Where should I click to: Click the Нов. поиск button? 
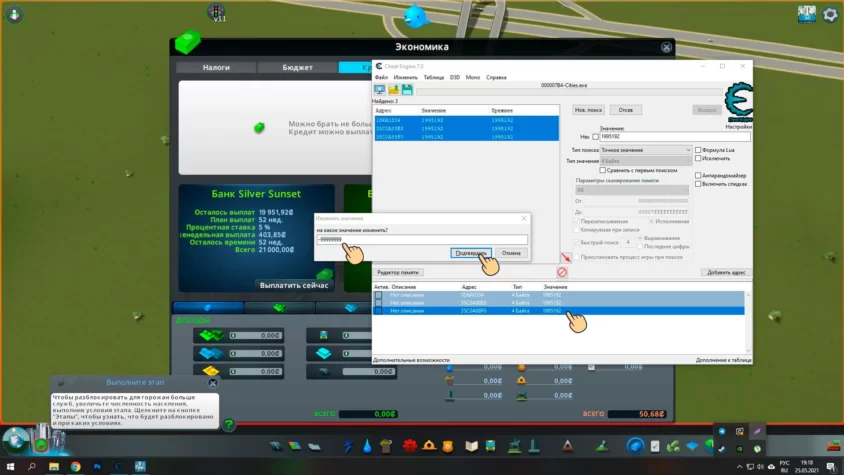pos(588,110)
